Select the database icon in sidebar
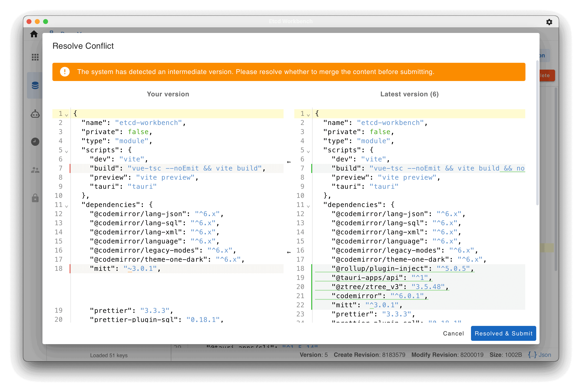The image size is (582, 392). pyautogui.click(x=35, y=86)
